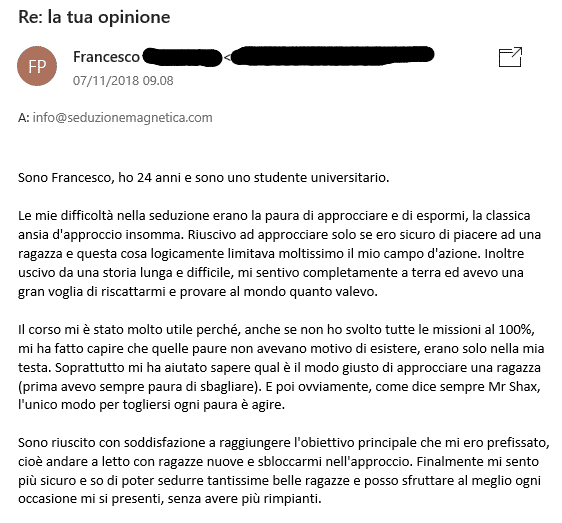This screenshot has height=523, width=562.
Task: Click the recipient address info@seduzionemagnetica.com
Action: point(123,118)
